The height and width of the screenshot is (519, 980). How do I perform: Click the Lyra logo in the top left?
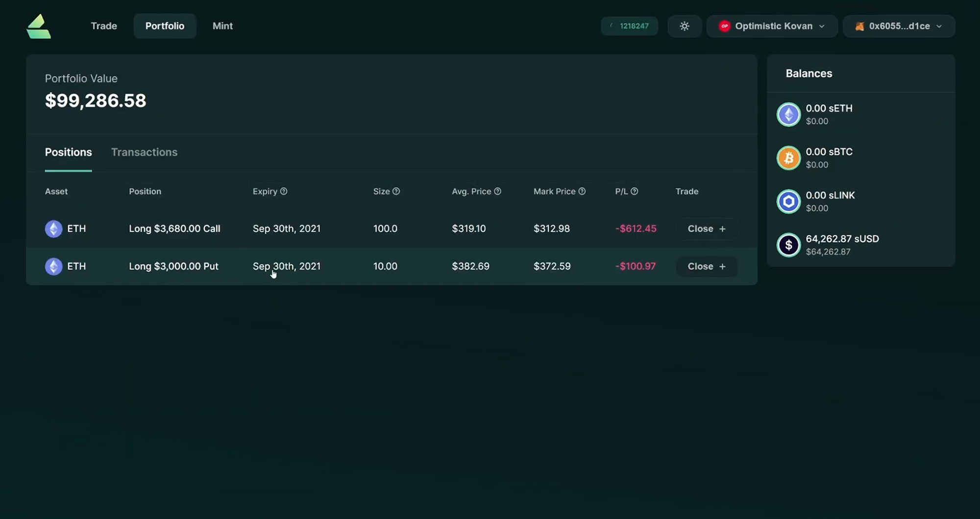click(38, 26)
